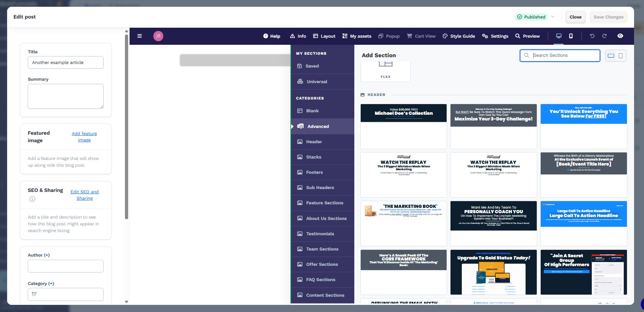
Task: Open the Popup editor
Action: click(389, 36)
